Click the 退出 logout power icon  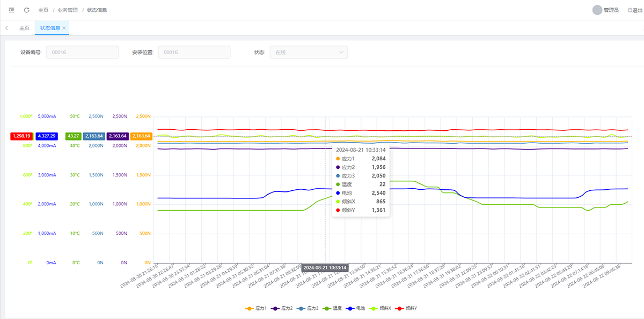pos(630,10)
